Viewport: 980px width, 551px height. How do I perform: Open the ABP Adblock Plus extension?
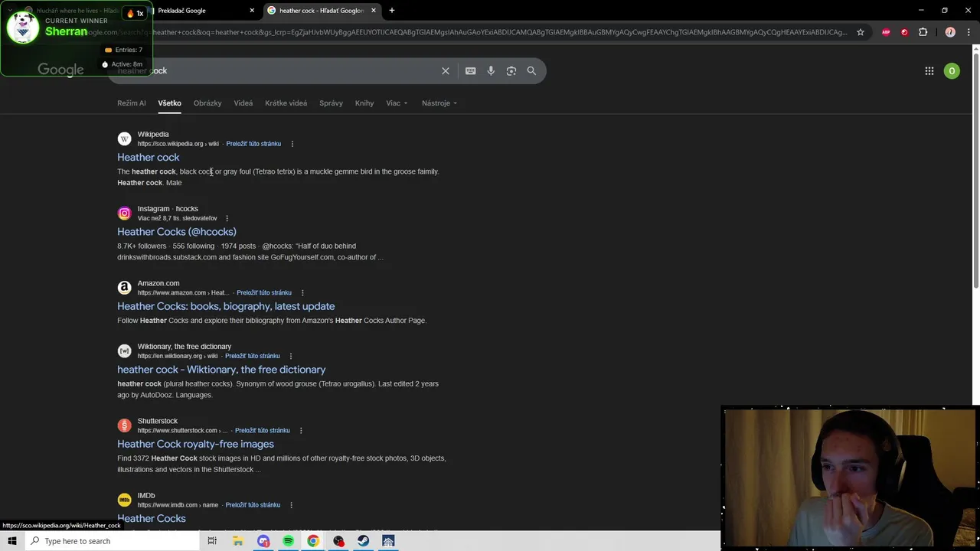[x=887, y=32]
